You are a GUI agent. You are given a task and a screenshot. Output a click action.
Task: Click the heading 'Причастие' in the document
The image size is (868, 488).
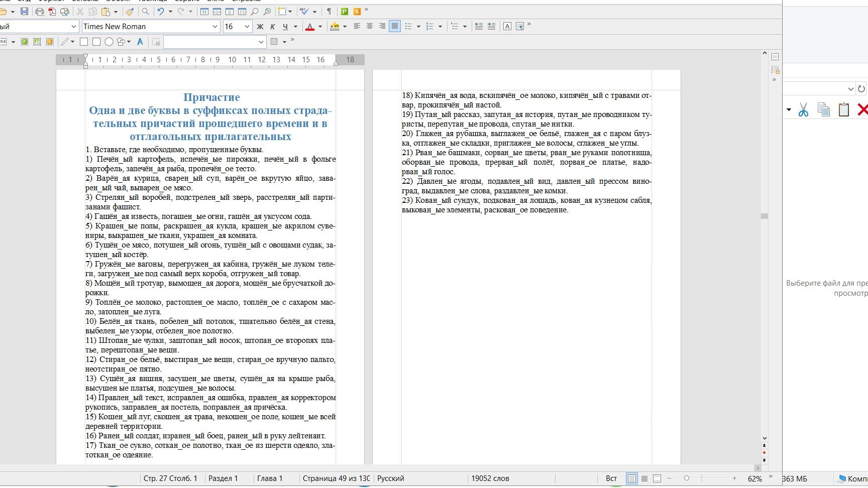[211, 97]
